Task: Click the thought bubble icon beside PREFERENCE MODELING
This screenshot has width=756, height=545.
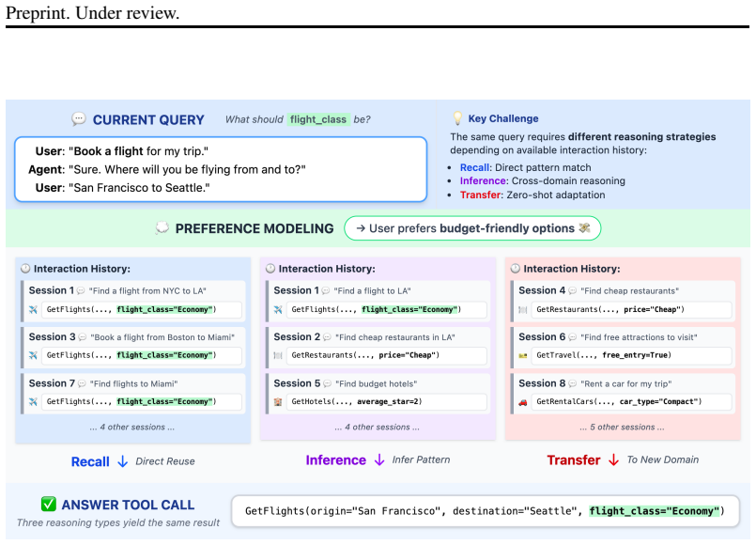Action: 162,227
